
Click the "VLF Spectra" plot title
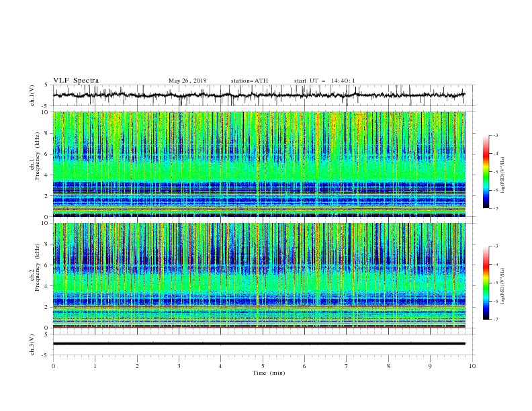tap(76, 81)
